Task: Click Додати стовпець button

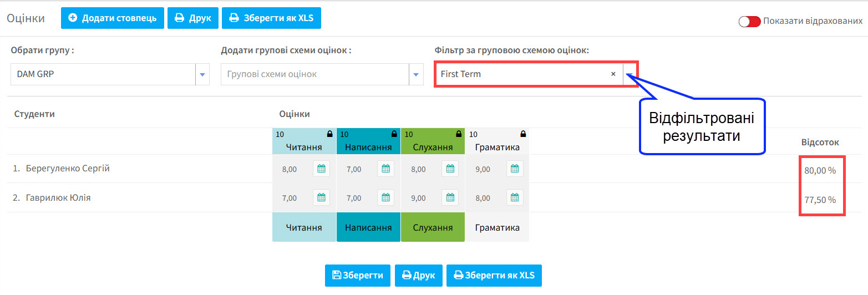Action: [x=113, y=18]
